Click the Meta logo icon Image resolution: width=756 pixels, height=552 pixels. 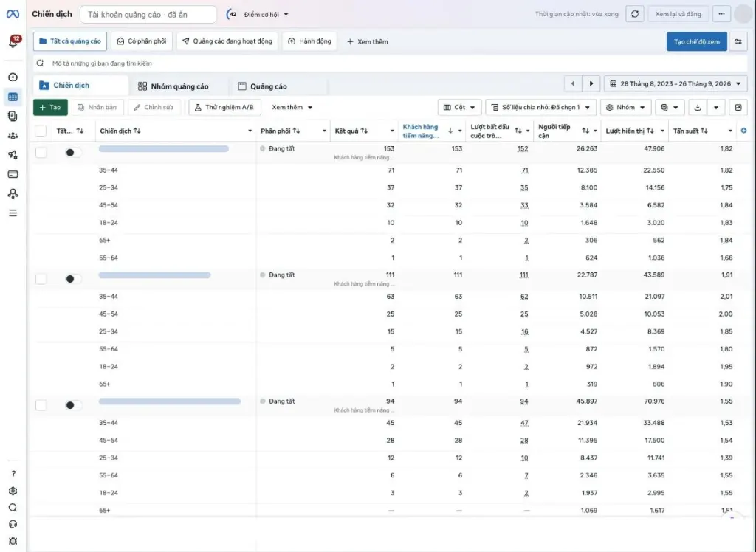click(x=13, y=14)
